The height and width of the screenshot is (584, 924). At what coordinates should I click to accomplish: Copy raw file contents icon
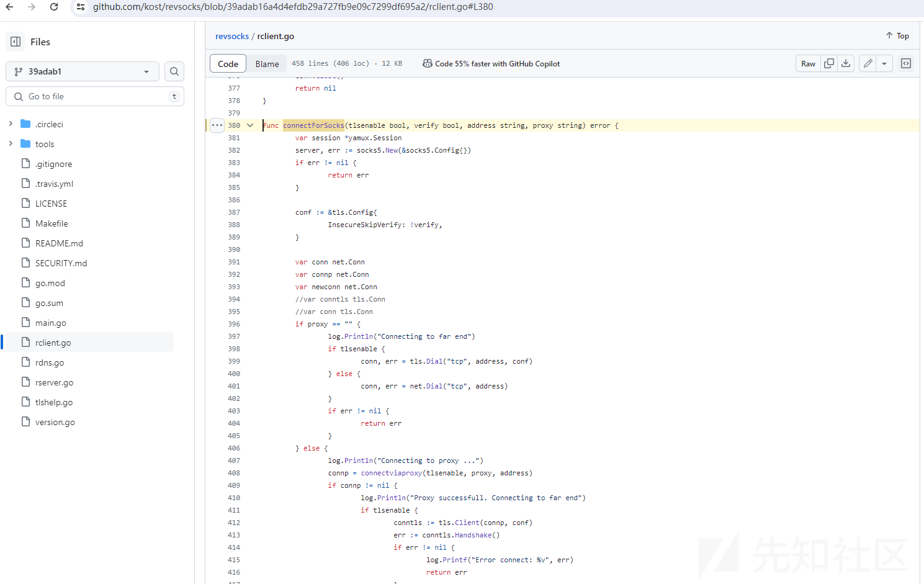click(829, 63)
